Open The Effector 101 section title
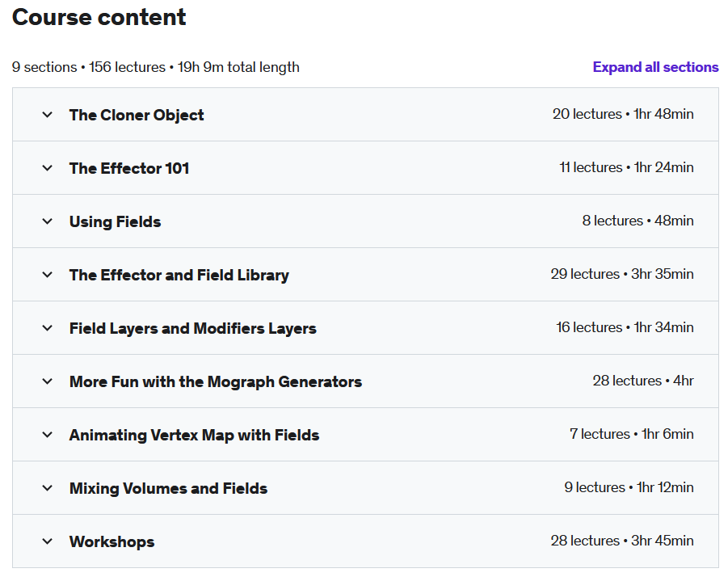The image size is (728, 577). pos(129,168)
